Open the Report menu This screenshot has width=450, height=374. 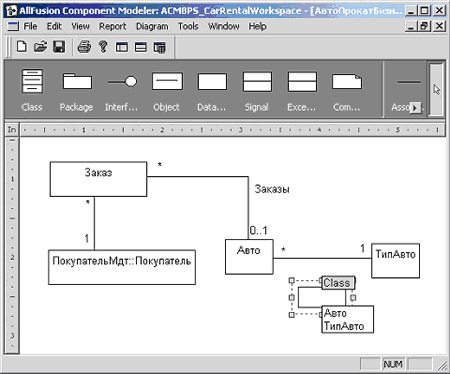[x=112, y=26]
